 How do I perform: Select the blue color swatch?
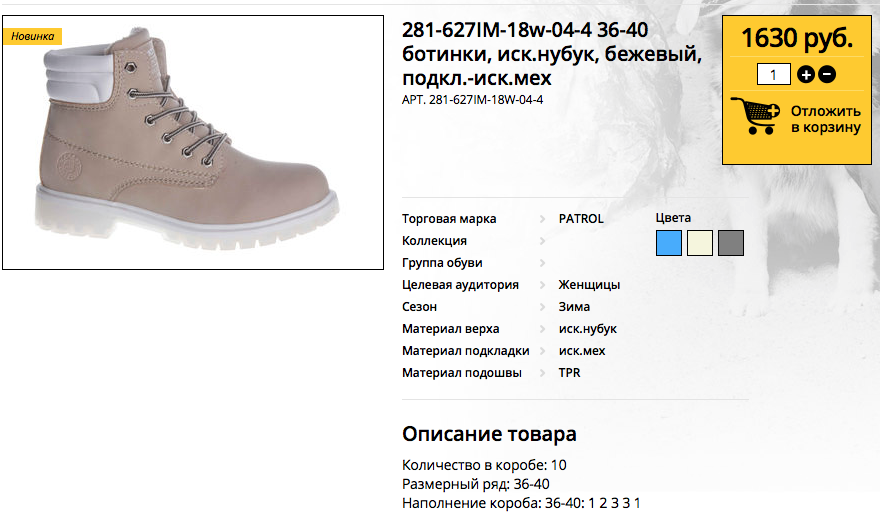coord(669,243)
